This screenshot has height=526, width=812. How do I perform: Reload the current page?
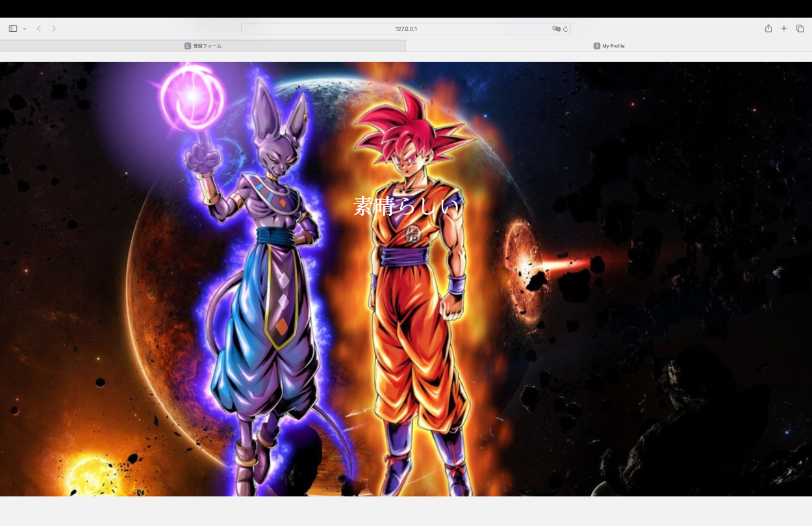tap(566, 29)
